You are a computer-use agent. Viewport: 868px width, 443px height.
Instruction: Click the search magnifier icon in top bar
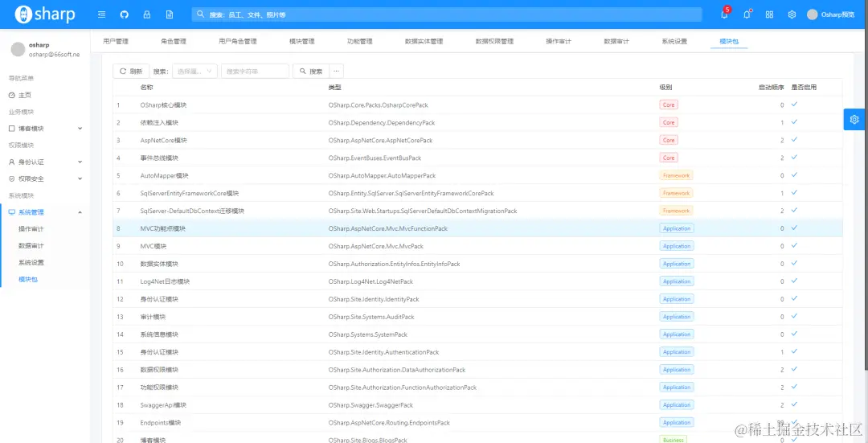200,15
